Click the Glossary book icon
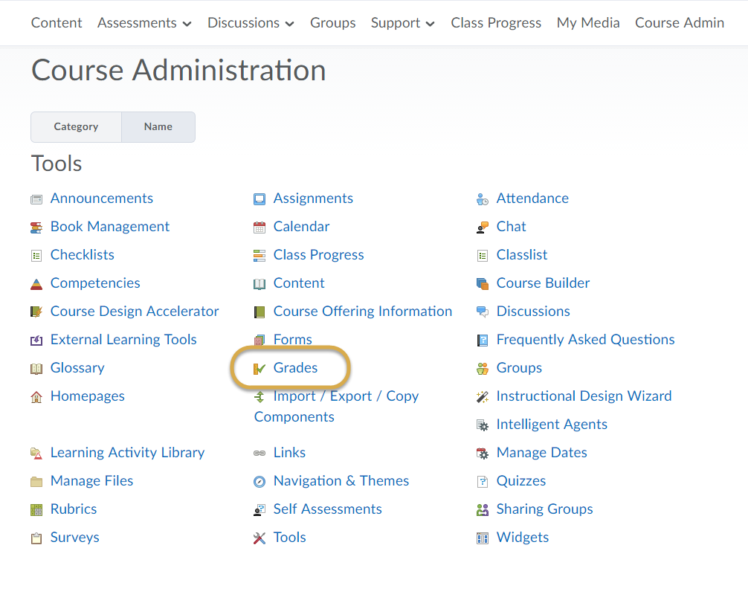748x600 pixels. click(36, 369)
